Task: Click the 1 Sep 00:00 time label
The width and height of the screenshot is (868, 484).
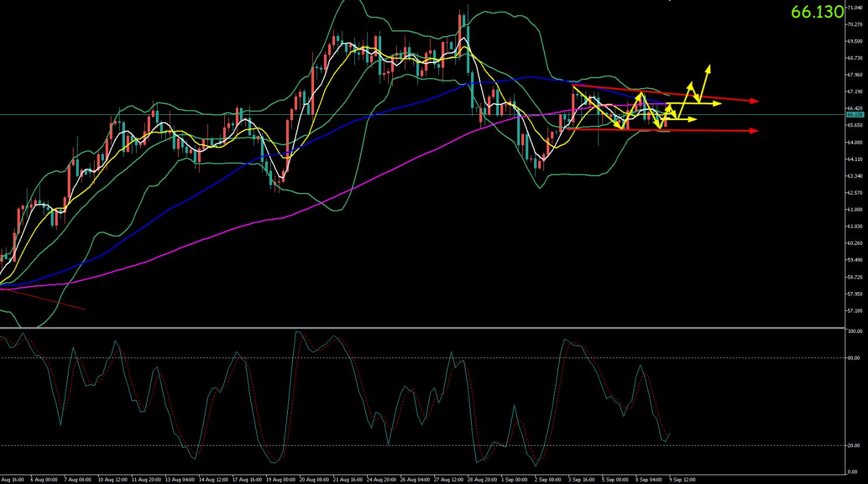Action: 514,480
